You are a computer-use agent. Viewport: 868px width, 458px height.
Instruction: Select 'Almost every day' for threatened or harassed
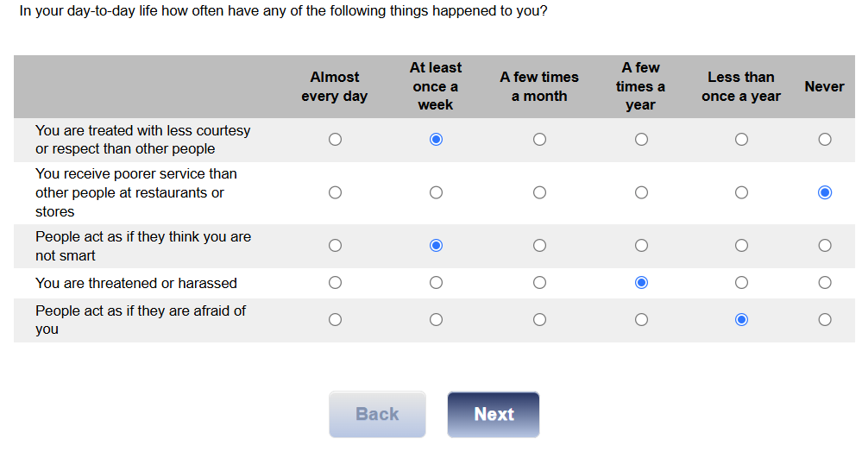coord(335,283)
